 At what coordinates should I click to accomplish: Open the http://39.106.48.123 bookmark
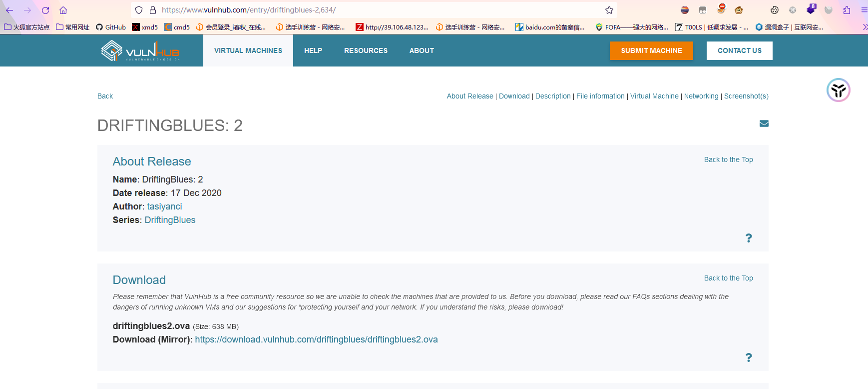pyautogui.click(x=392, y=27)
